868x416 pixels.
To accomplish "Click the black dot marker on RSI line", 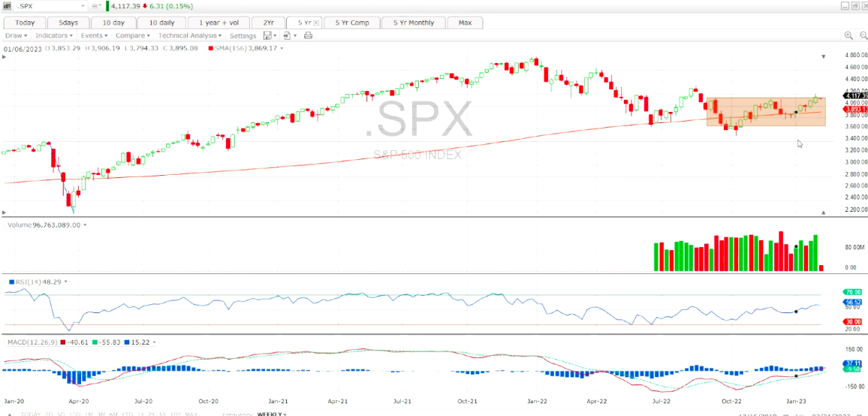I will [796, 312].
